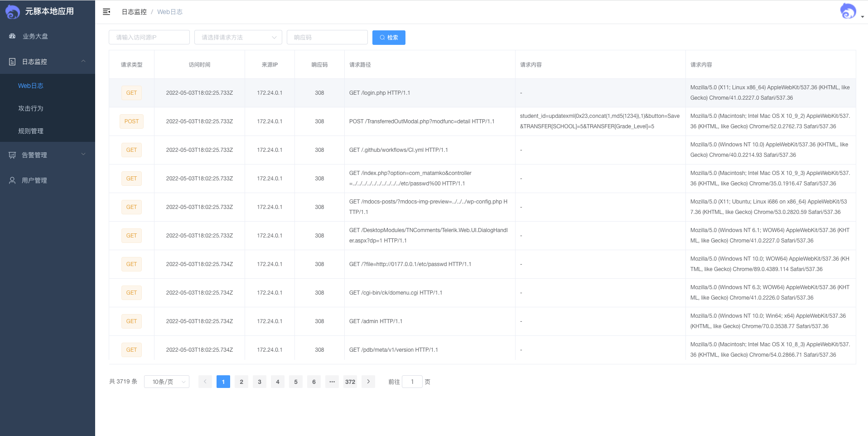Click the 来源IP column header

tap(270, 65)
